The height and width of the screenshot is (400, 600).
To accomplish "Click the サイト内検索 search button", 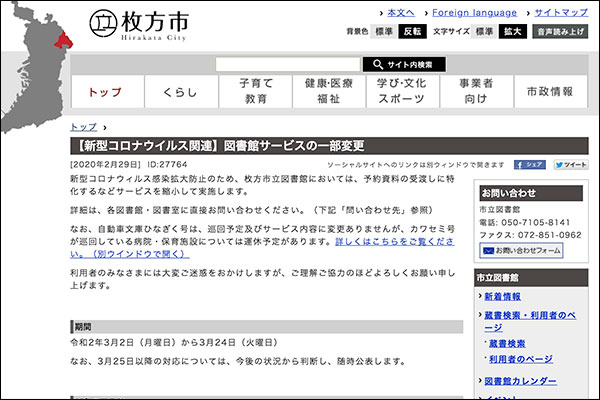I will [411, 64].
